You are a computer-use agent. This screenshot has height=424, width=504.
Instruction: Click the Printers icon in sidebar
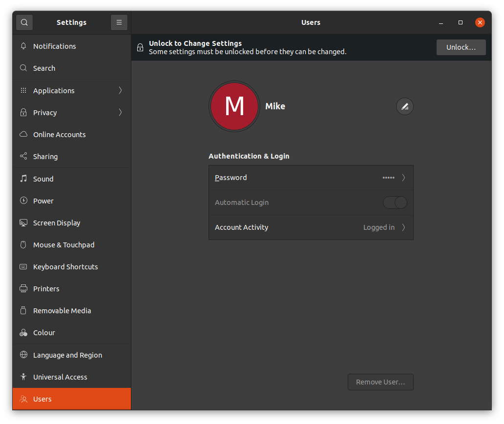pos(23,289)
